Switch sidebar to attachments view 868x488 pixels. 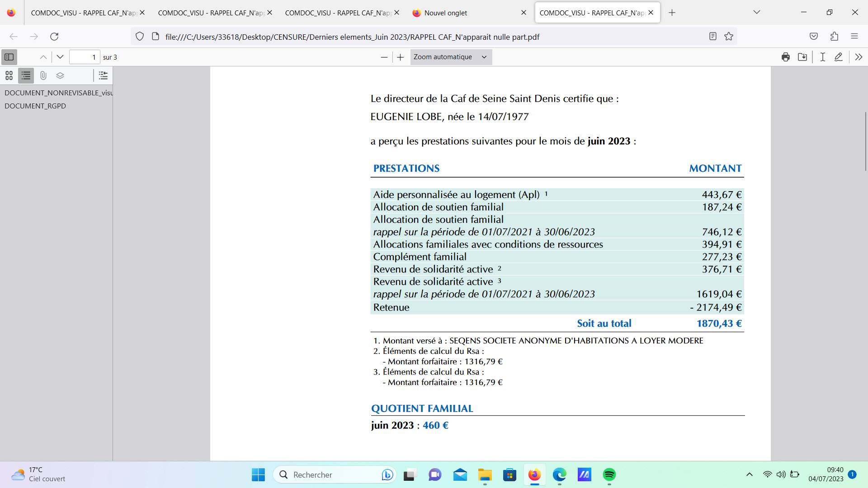[x=43, y=75]
